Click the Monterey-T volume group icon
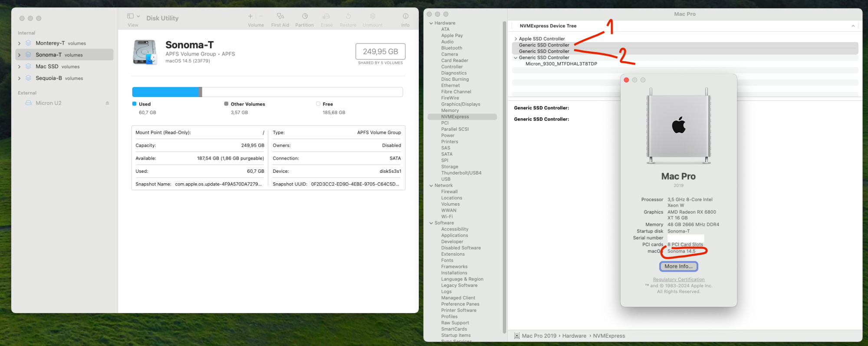Screen dimensions: 868x346 [x=28, y=43]
